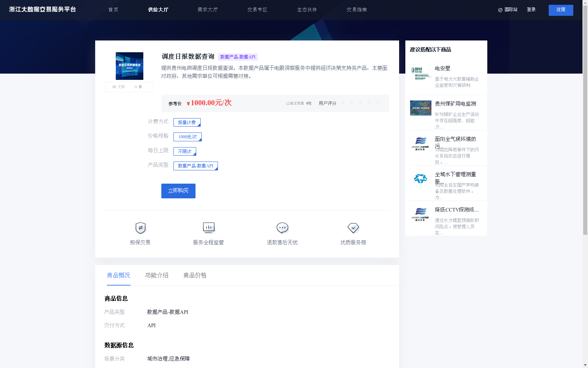Select the 不限次 daily limit option
588x368 pixels.
[x=185, y=151]
